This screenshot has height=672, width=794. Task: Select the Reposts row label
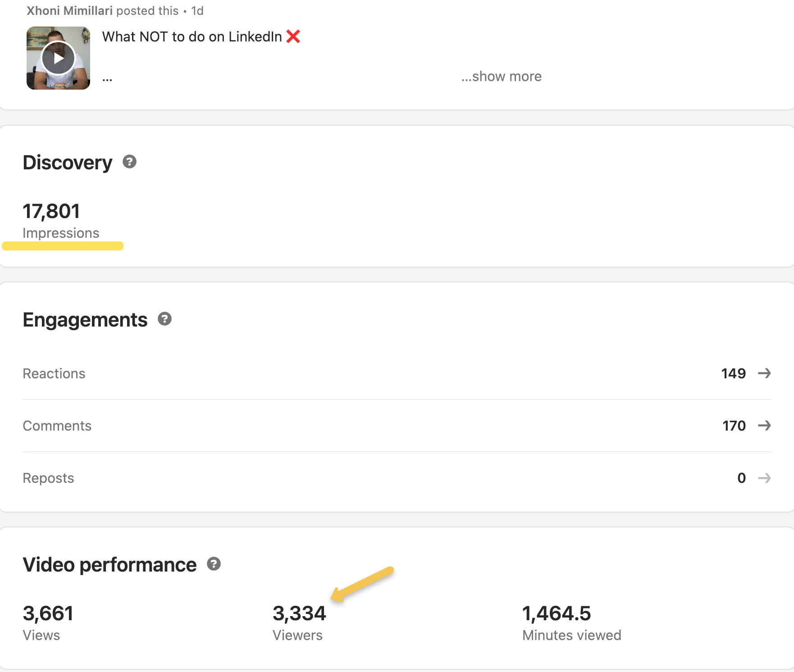48,478
